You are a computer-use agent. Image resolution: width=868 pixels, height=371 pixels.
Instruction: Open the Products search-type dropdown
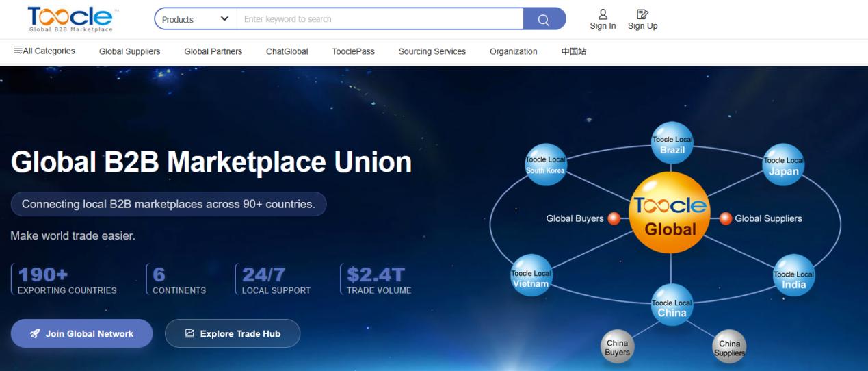[x=196, y=19]
